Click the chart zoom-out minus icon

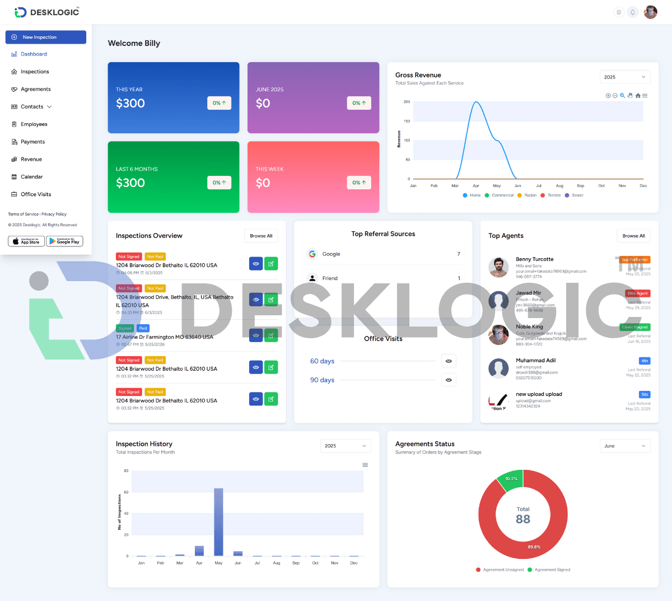point(615,96)
